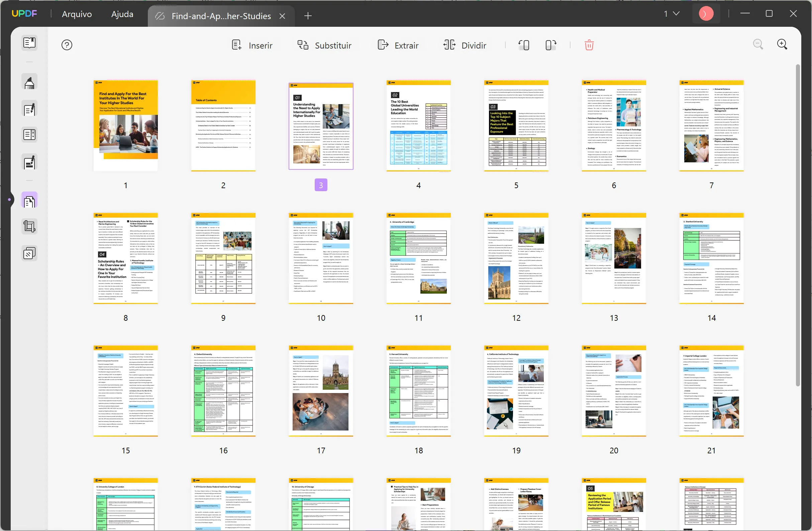This screenshot has height=531, width=812.
Task: Click the rotate page right icon
Action: (550, 45)
